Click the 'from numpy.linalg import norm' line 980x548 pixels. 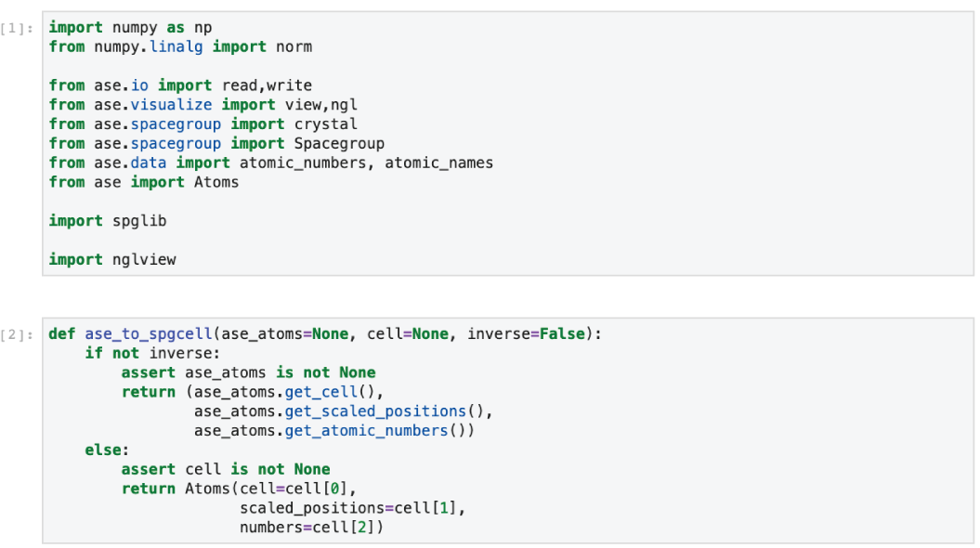[x=180, y=46]
